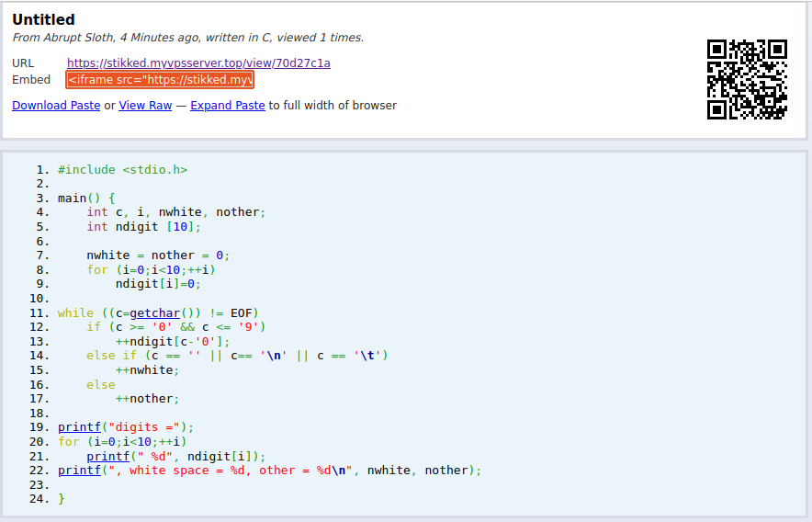Screen dimensions: 812x522
Task: Click the '++ndigit[c-'0'];' line
Action: 173,342
